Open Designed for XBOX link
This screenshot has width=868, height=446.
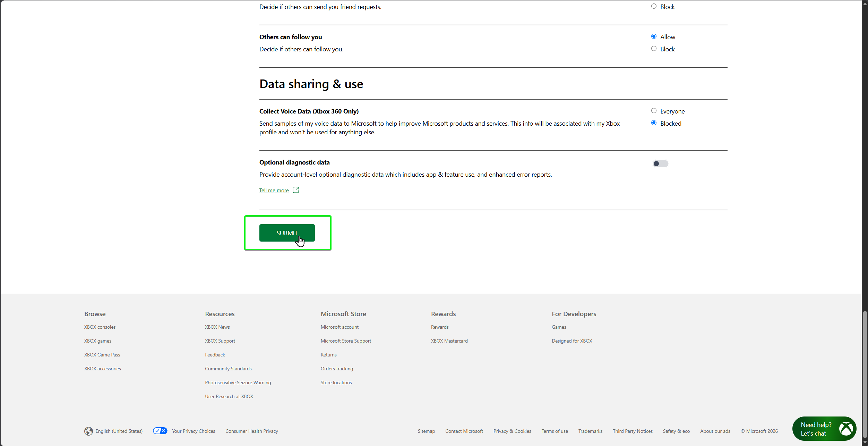point(572,341)
